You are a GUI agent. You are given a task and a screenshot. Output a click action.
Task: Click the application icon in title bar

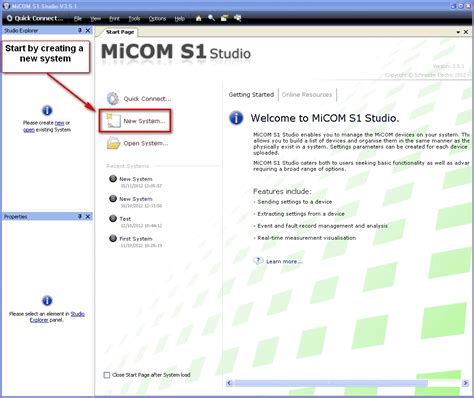click(6, 6)
